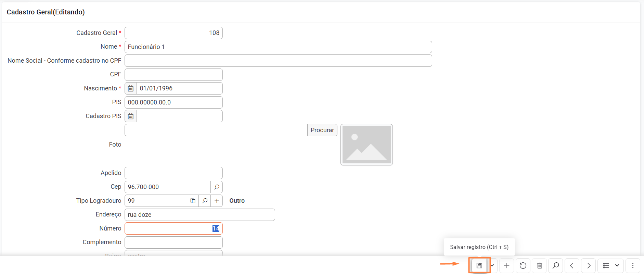Search Tipo Logradouro with magnifier icon
The width and height of the screenshot is (644, 274).
tap(205, 201)
